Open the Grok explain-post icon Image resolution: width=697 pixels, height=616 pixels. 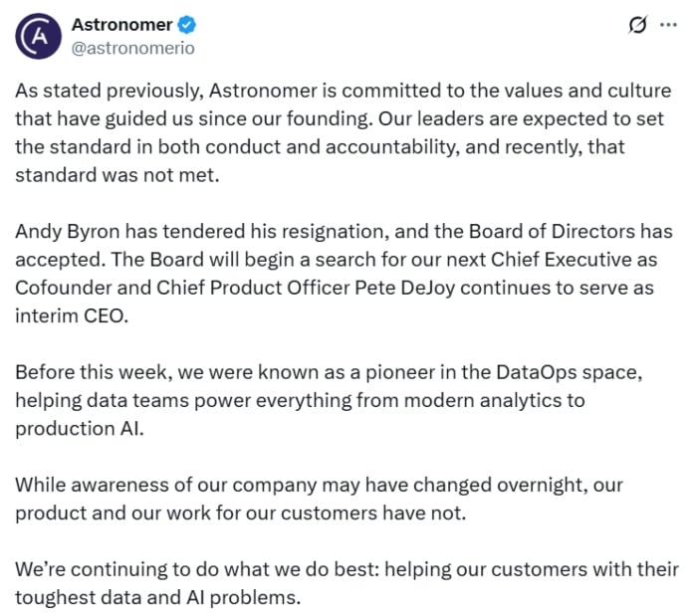tap(636, 26)
